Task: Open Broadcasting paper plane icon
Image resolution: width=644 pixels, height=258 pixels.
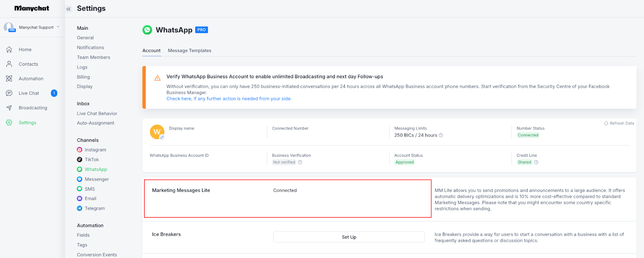Action: [x=9, y=108]
